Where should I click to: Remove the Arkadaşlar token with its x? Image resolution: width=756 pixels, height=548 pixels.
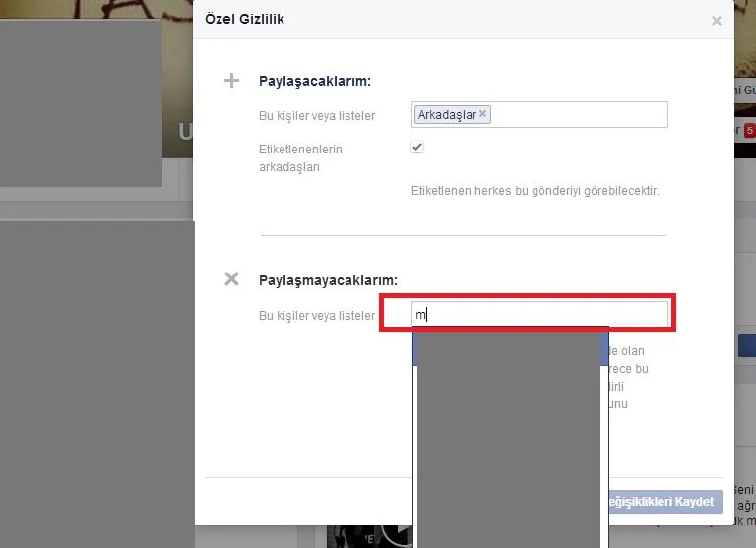pyautogui.click(x=482, y=114)
